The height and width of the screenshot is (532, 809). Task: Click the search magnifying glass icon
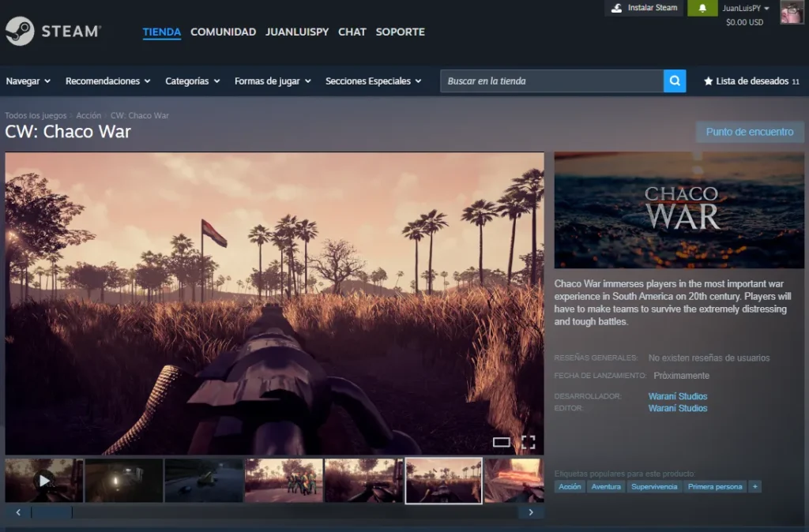pos(674,81)
